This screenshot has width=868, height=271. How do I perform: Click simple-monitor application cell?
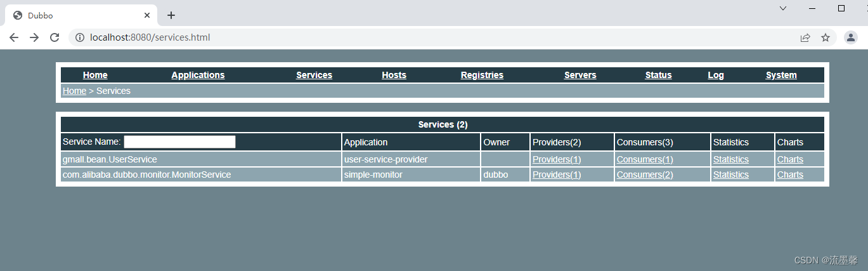(411, 175)
